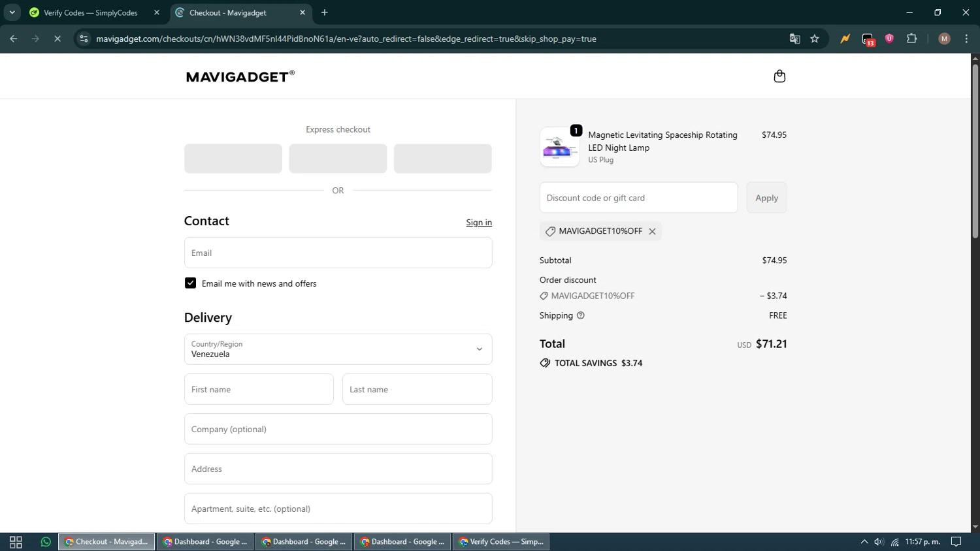Image resolution: width=980 pixels, height=551 pixels.
Task: Click the Google Translate icon in address bar
Action: pyautogui.click(x=794, y=39)
